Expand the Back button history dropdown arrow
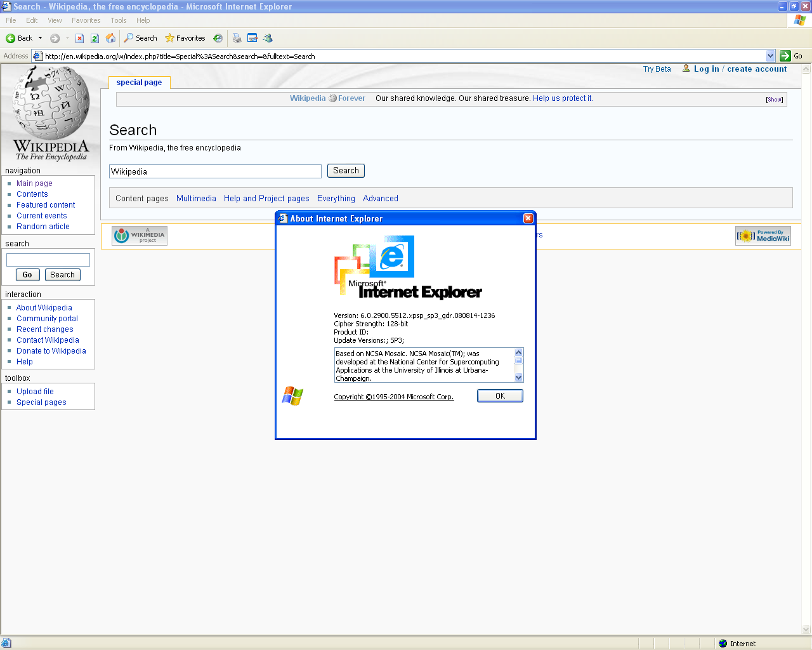 [40, 38]
